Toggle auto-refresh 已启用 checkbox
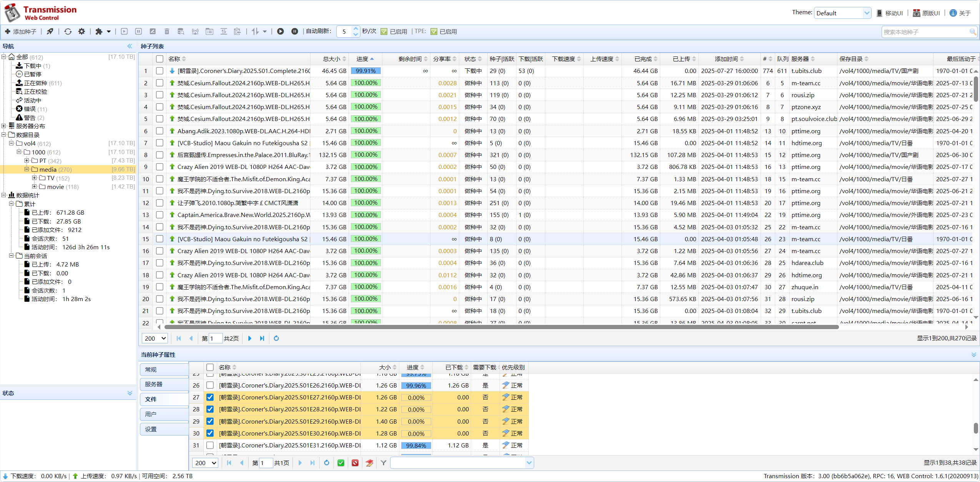 [384, 31]
